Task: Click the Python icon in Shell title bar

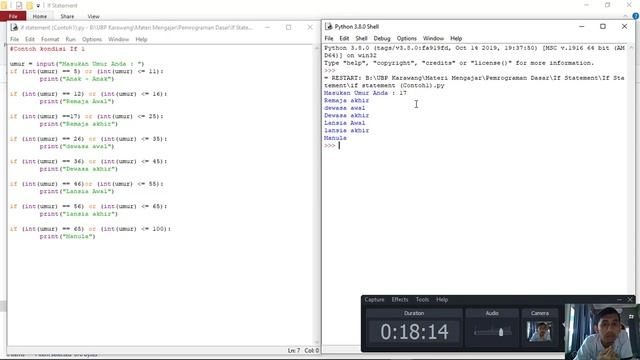Action: coord(329,27)
